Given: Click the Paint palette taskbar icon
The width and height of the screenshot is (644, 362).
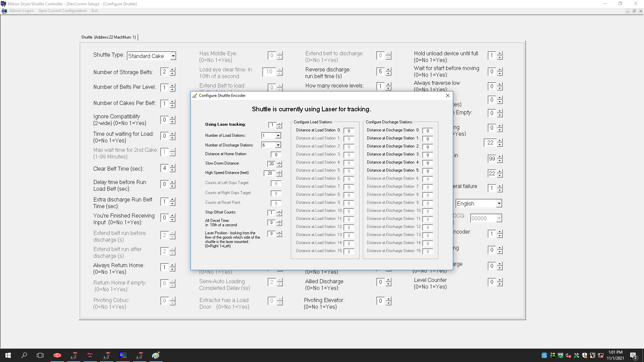Looking at the screenshot, I should (x=156, y=355).
